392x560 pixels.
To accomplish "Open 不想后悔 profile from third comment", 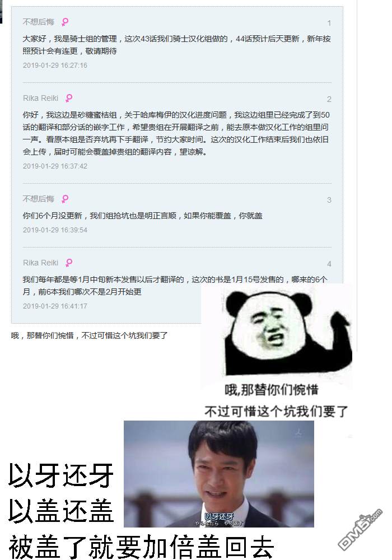I will pos(38,199).
